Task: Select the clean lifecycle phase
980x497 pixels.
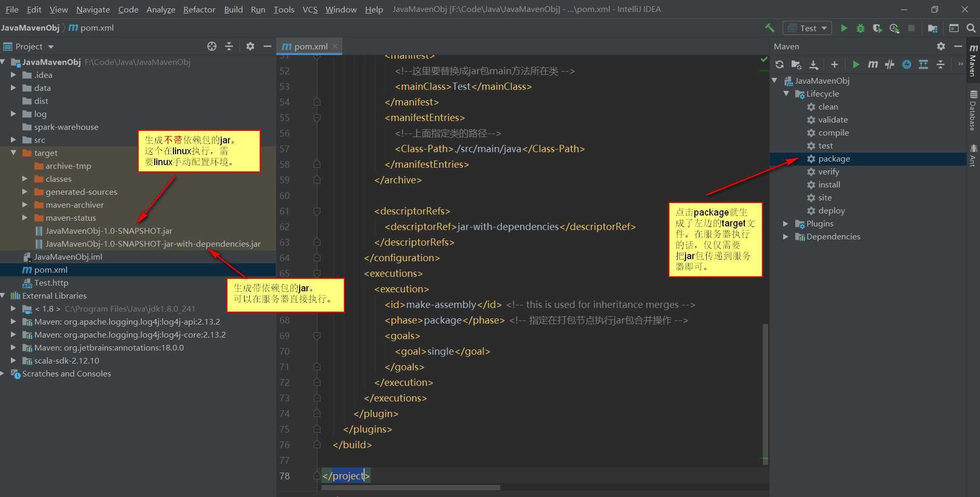Action: (828, 106)
